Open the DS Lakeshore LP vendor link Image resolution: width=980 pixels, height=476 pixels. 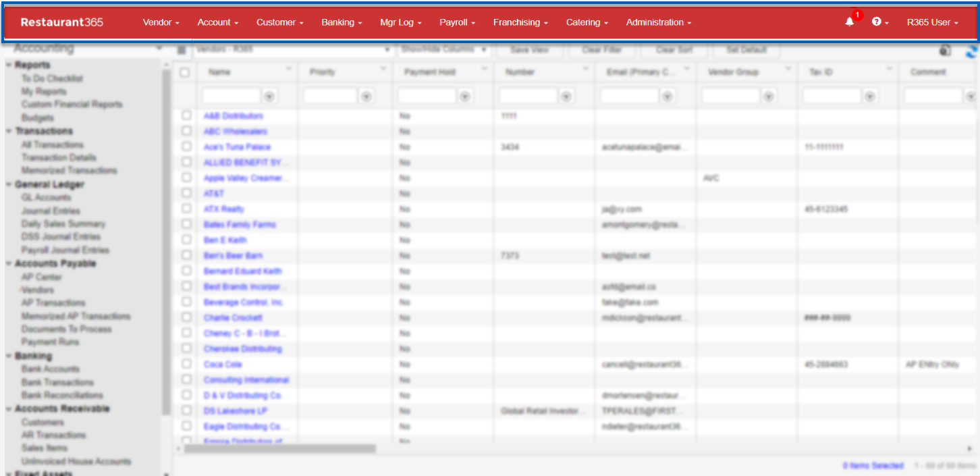236,411
